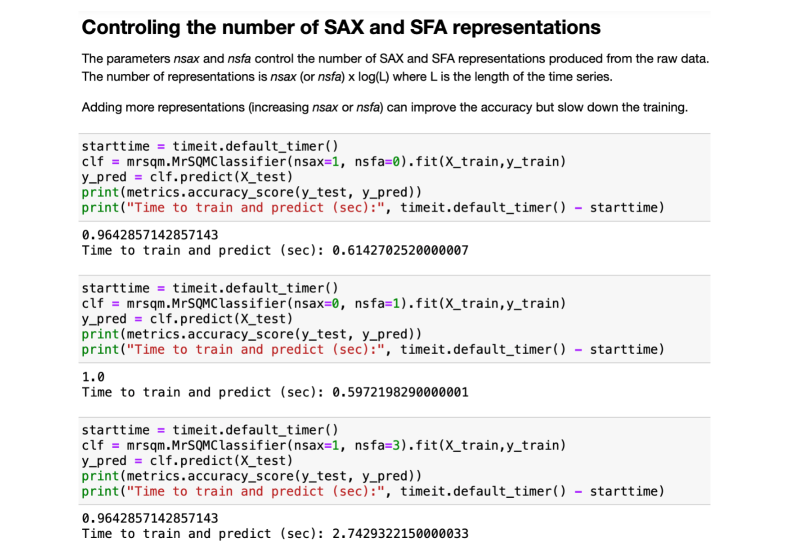This screenshot has height=558, width=789.
Task: Click the "Controling the number of SAX" heading
Action: pyautogui.click(x=341, y=27)
